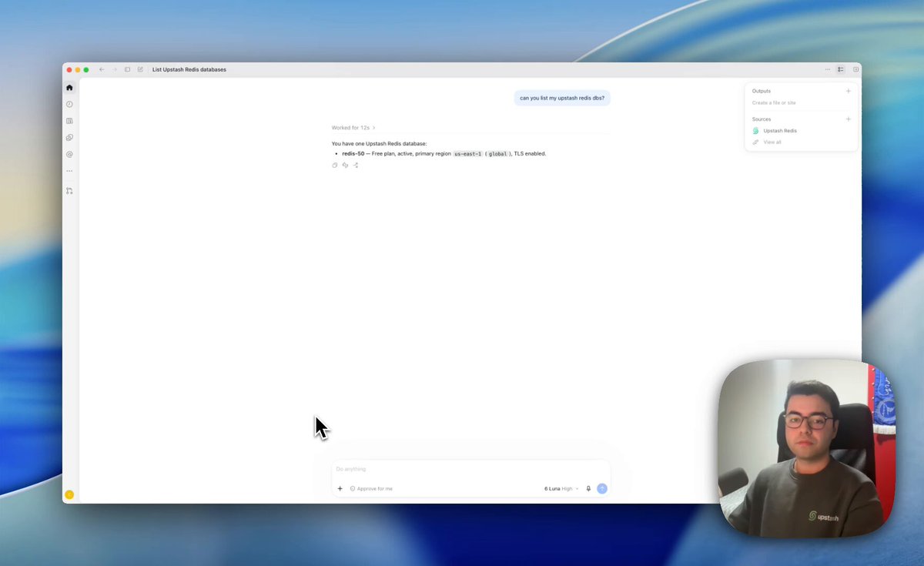Go forward with the right arrow
Viewport: 924px width, 566px height.
pyautogui.click(x=115, y=69)
